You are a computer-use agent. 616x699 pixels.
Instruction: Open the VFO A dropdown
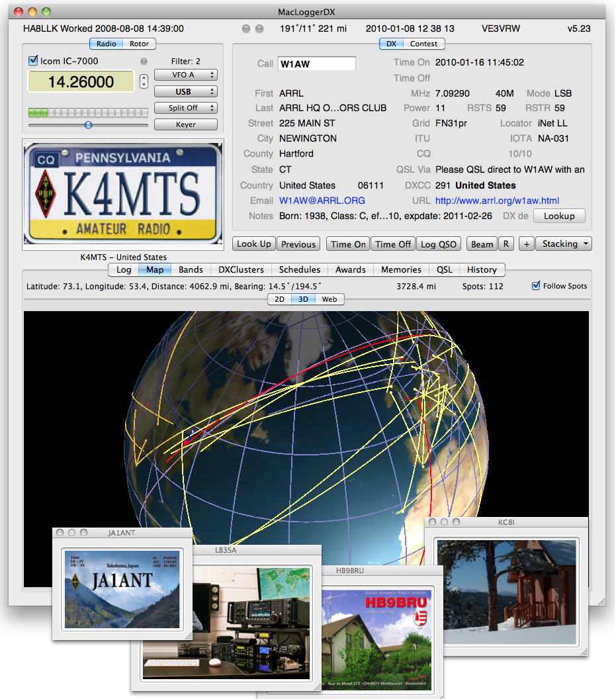(185, 75)
